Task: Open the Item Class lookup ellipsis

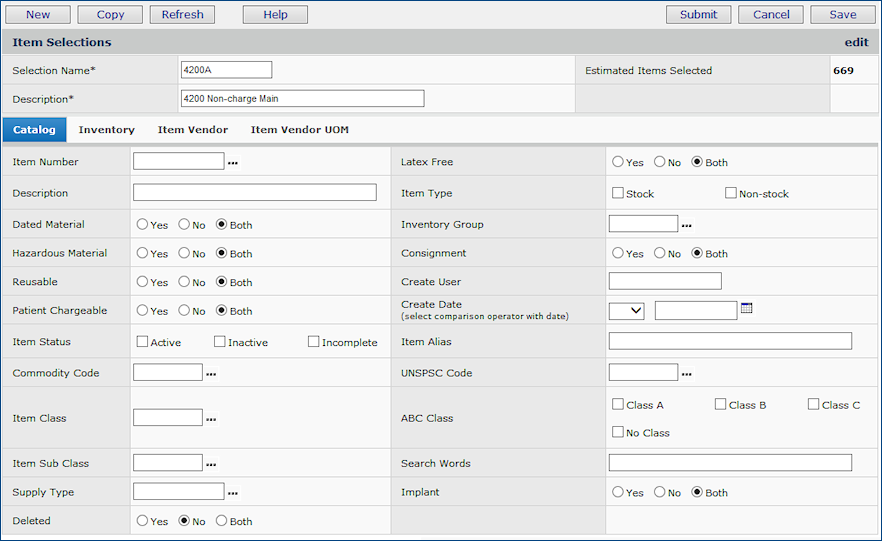Action: tap(211, 419)
